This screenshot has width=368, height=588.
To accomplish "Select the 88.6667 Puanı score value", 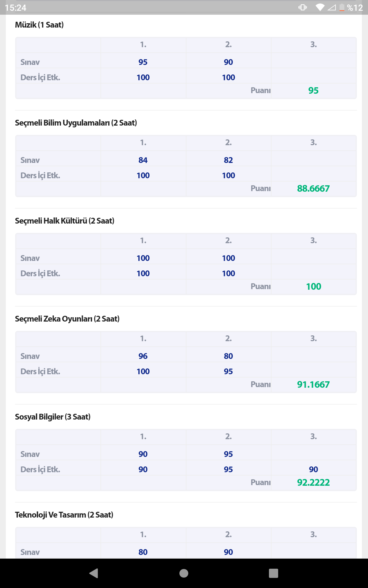I will [x=313, y=189].
